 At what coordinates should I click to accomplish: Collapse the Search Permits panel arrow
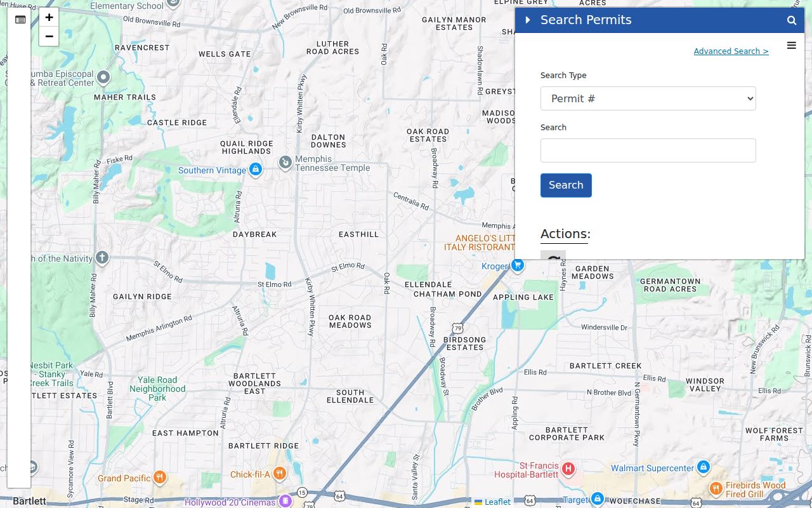pos(528,20)
